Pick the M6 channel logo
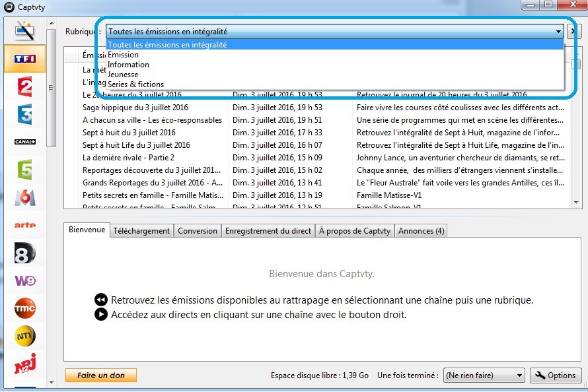This screenshot has height=392, width=588. (24, 197)
